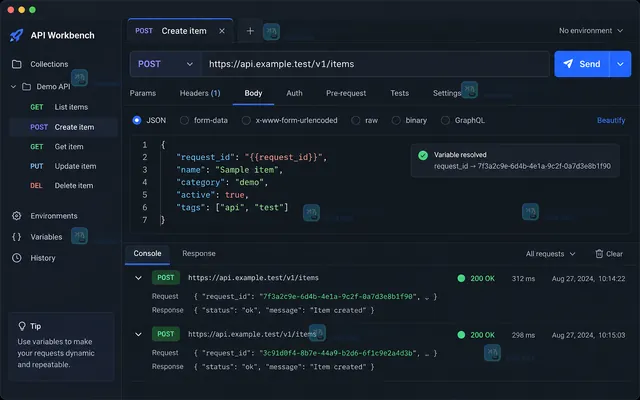Click the green Variable resolved checkmark
Image resolution: width=640 pixels, height=400 pixels.
click(423, 155)
